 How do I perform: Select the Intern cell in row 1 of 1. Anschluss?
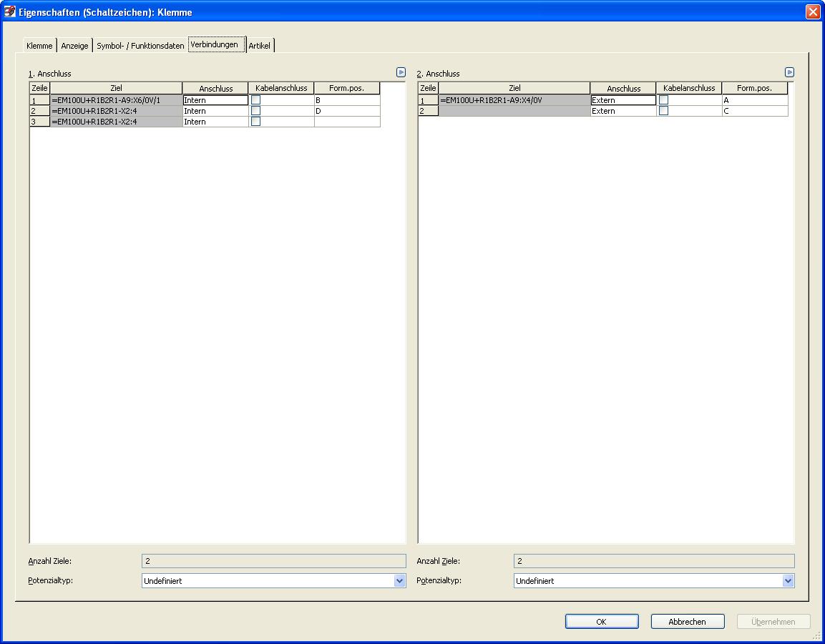pyautogui.click(x=215, y=100)
